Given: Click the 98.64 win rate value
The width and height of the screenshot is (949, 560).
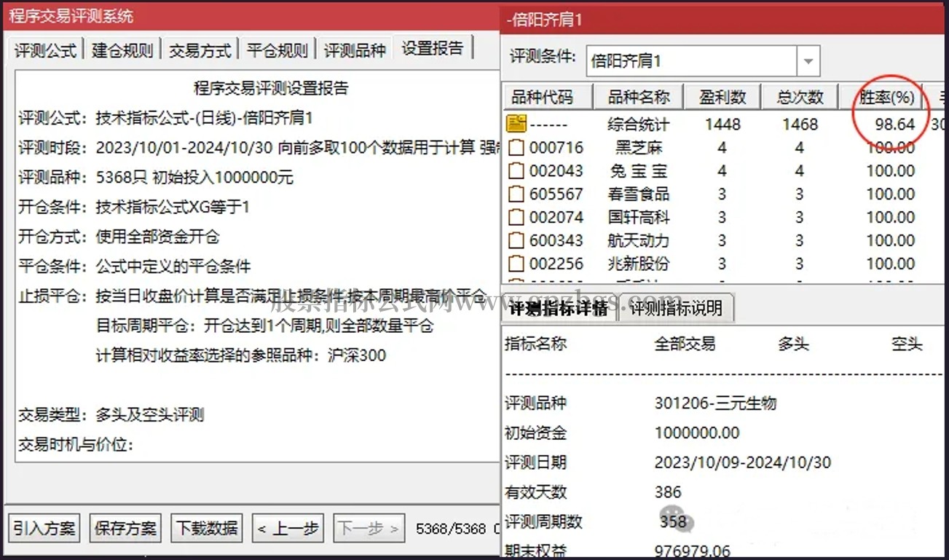Looking at the screenshot, I should click(895, 125).
